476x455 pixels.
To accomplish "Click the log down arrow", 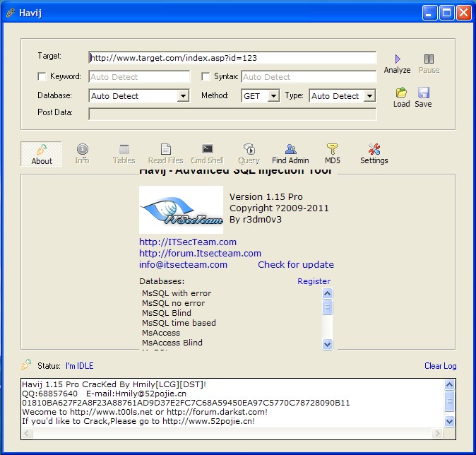I will click(449, 422).
